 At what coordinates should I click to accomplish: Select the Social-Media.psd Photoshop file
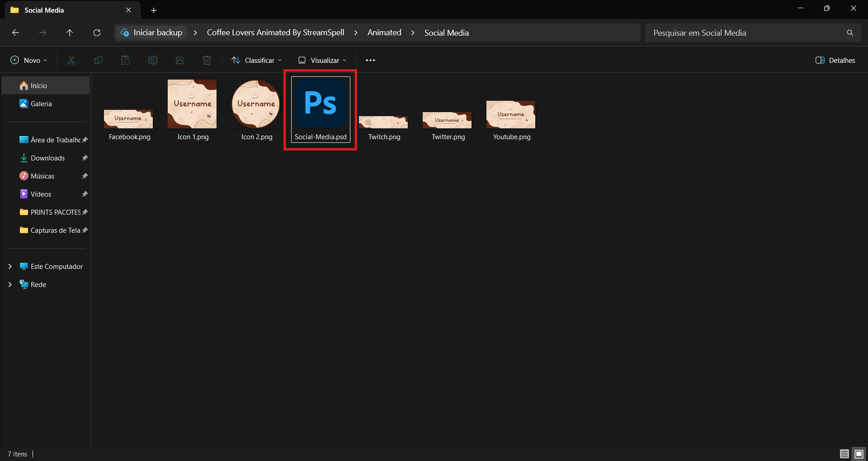pyautogui.click(x=321, y=110)
